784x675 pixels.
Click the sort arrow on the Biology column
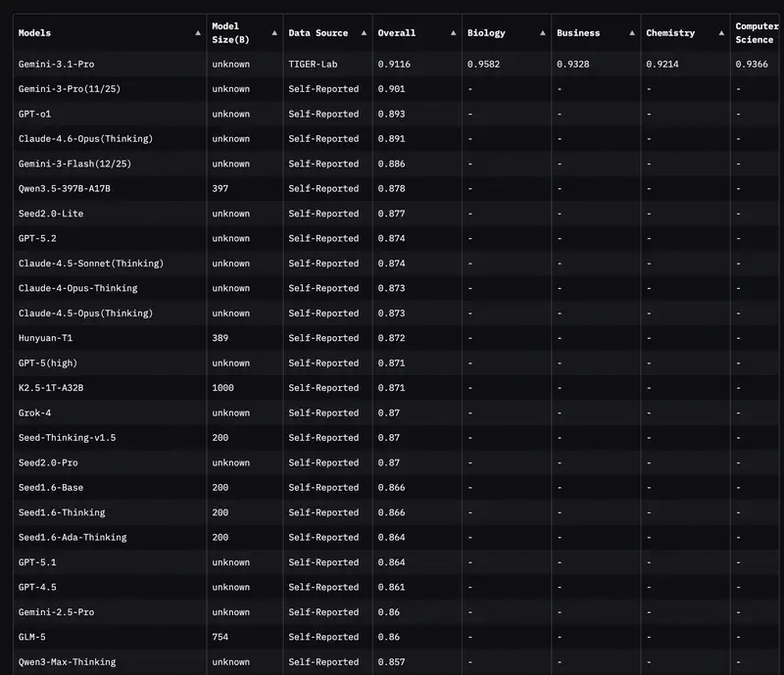tap(542, 32)
